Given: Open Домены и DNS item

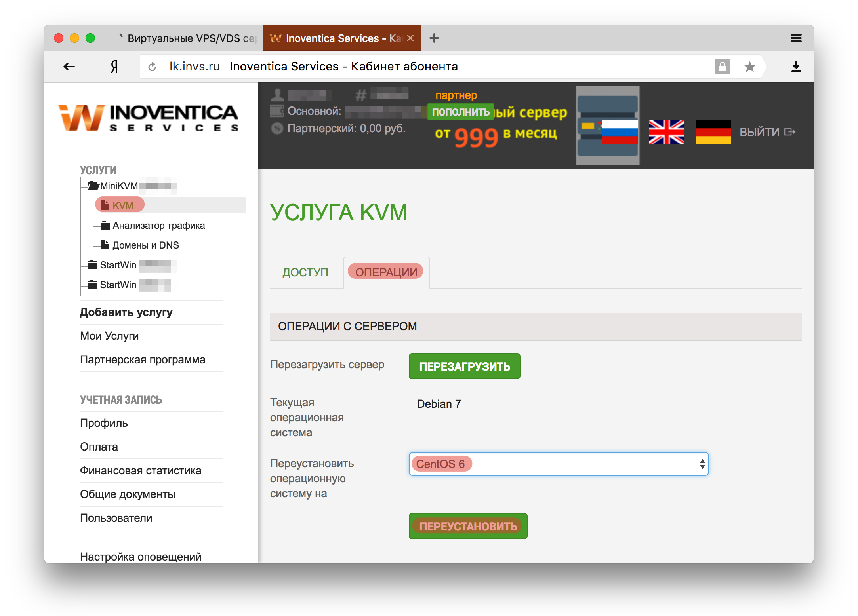Looking at the screenshot, I should coord(146,245).
